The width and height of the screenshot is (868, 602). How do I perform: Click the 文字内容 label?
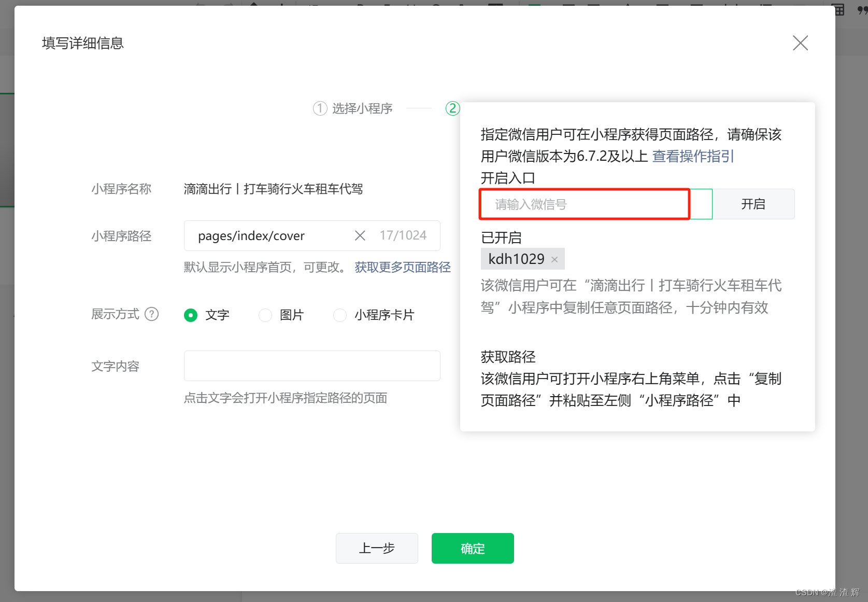[116, 366]
